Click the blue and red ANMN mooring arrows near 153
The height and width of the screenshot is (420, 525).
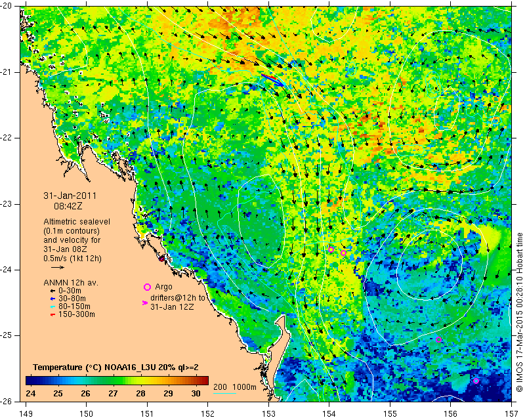273,79
